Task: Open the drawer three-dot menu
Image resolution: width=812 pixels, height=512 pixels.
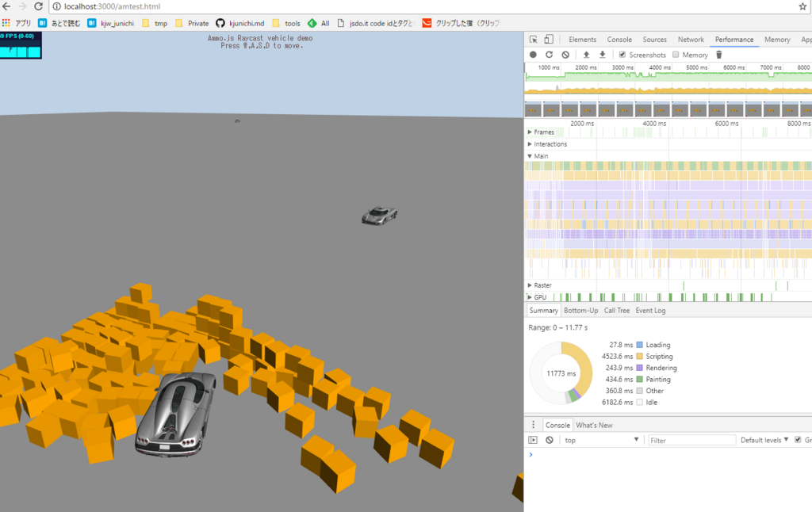Action: pyautogui.click(x=534, y=425)
